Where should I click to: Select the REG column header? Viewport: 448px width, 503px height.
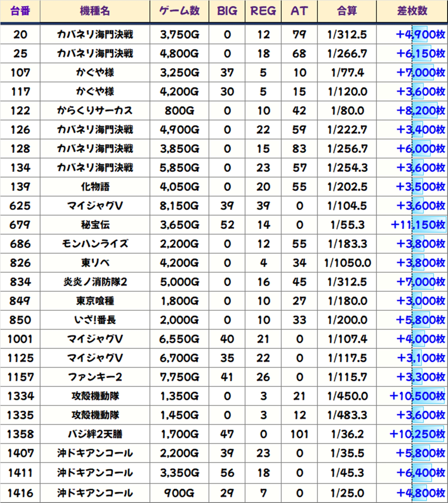click(x=263, y=11)
